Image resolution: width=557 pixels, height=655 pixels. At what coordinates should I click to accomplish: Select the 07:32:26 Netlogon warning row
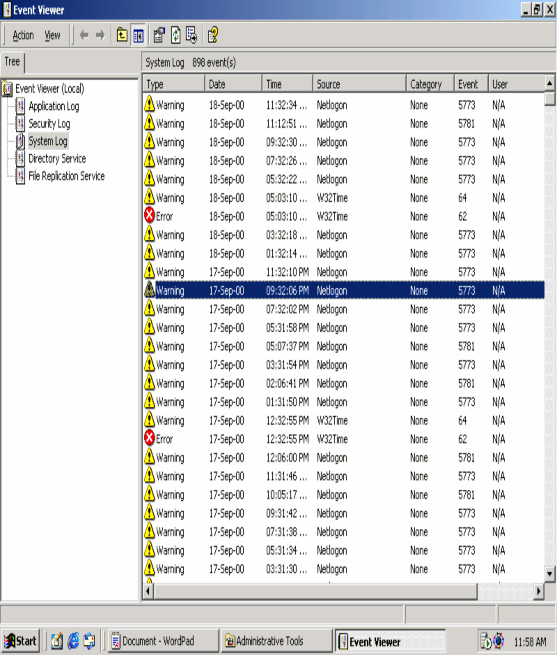coord(343,161)
